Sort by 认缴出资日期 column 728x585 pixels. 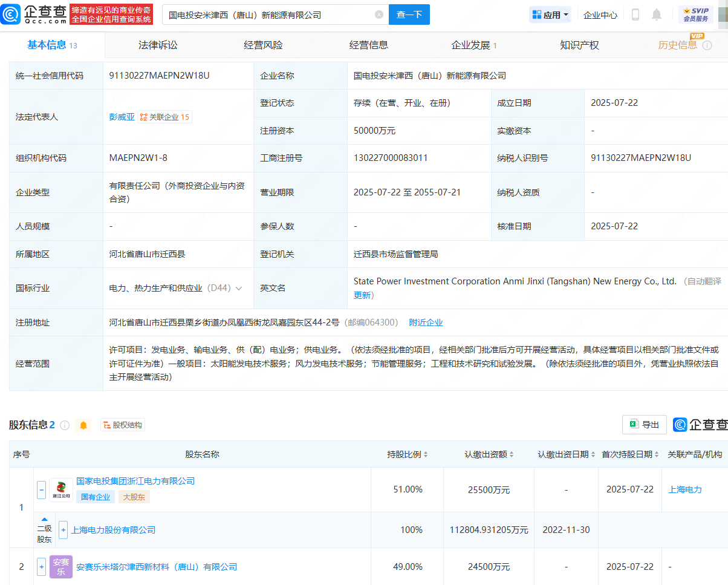point(593,454)
